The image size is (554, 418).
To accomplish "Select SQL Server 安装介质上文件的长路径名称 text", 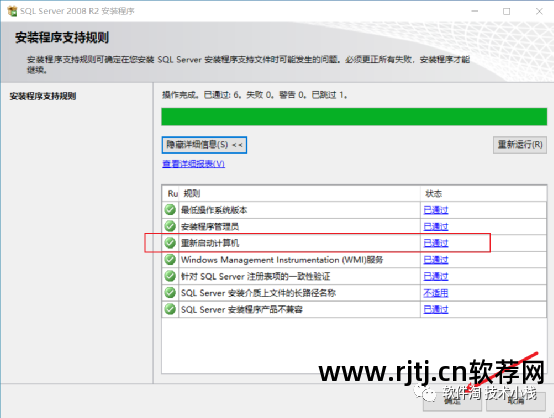I will [258, 293].
